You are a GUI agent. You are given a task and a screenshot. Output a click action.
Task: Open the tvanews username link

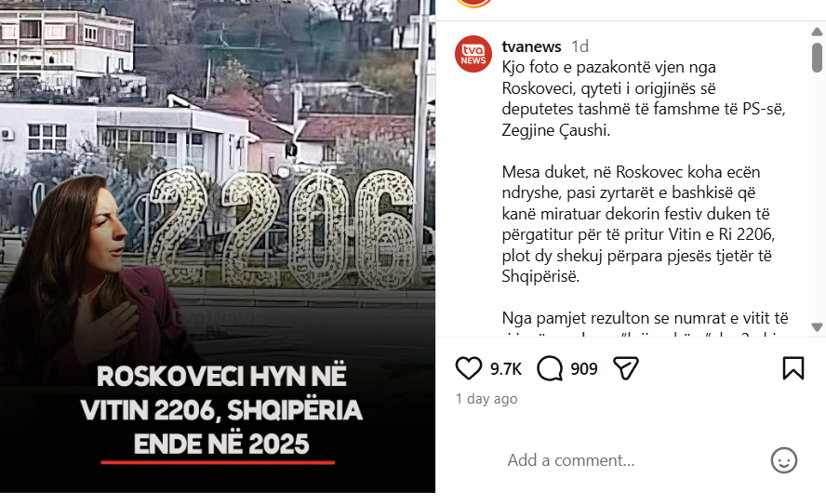531,46
